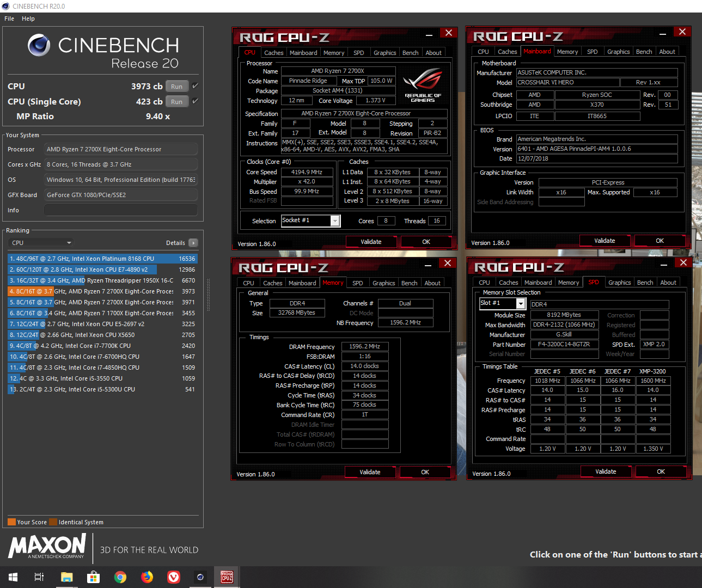Open the CPU ranking dropdown in Cinebench
This screenshot has height=588, width=702.
[x=41, y=242]
